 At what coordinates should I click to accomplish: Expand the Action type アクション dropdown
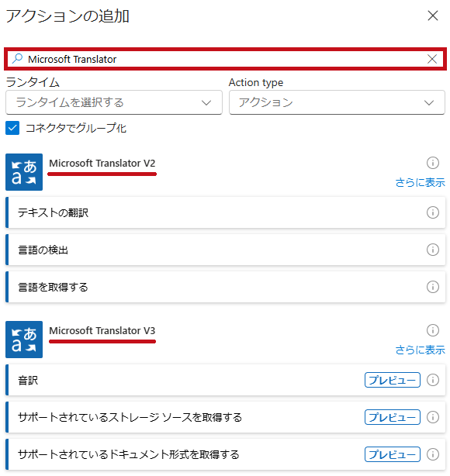coord(337,102)
